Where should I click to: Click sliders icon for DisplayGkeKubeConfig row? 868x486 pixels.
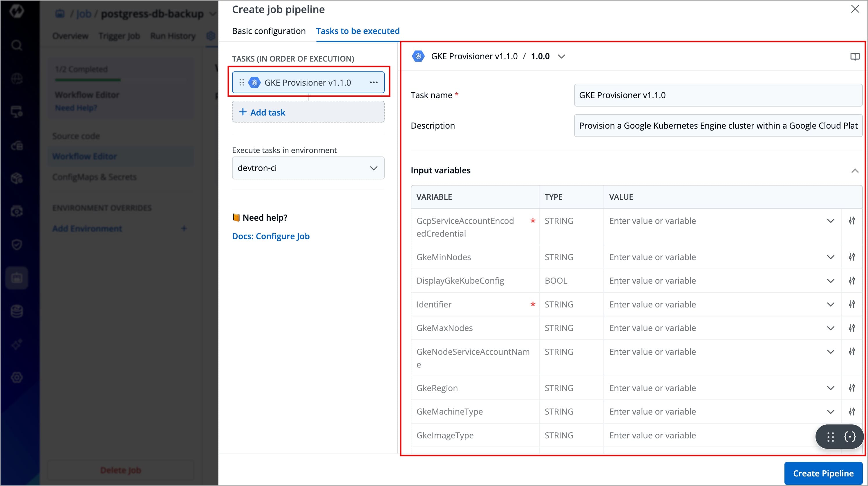click(851, 281)
